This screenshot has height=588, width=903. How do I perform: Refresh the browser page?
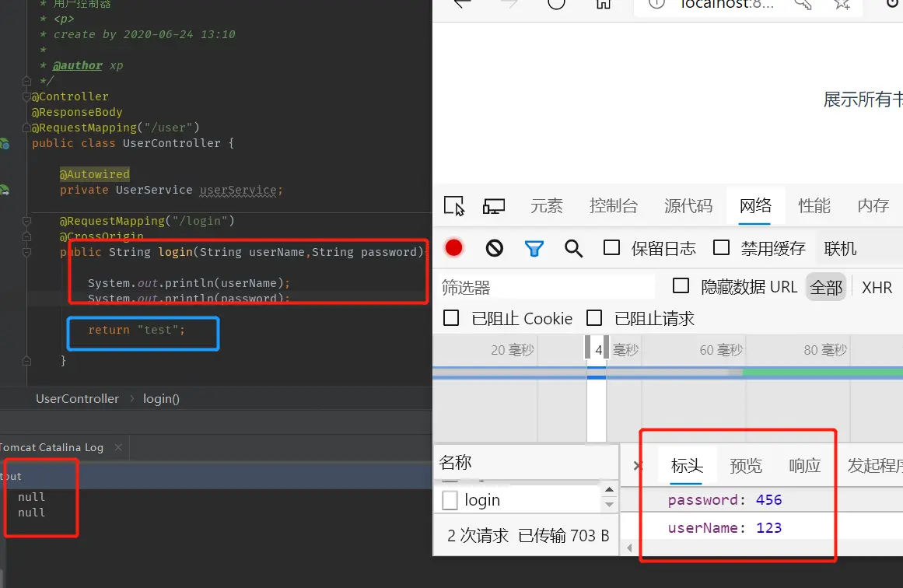(556, 3)
